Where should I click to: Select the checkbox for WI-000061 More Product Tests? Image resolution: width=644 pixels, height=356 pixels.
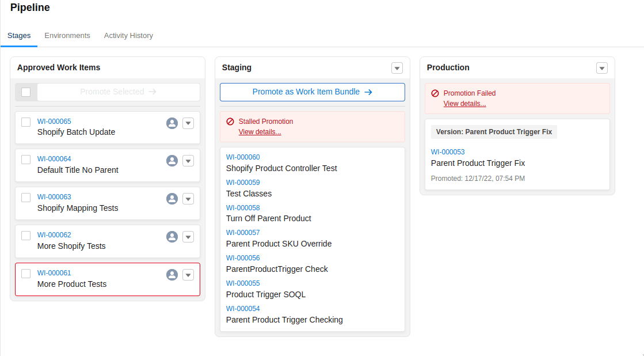coord(25,274)
